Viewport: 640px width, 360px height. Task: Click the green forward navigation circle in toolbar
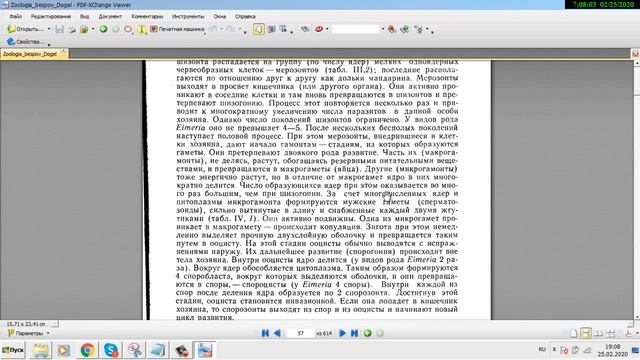(103, 29)
